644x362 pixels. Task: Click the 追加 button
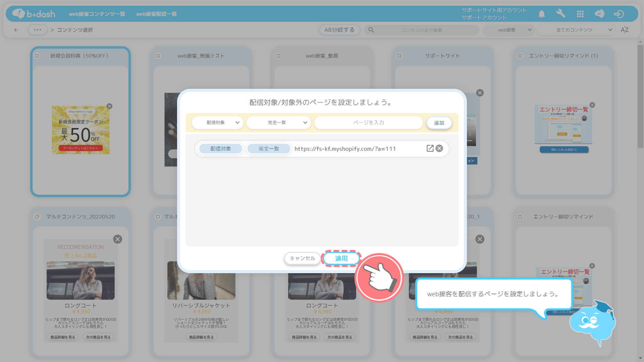pos(439,123)
